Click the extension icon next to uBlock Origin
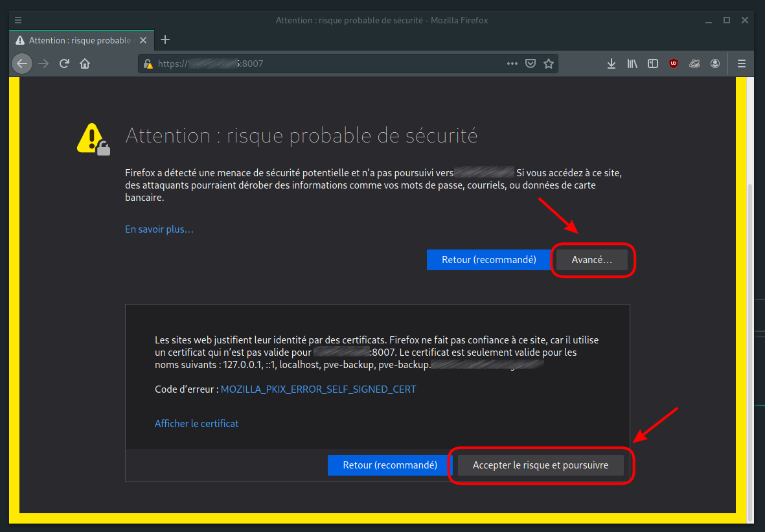 click(x=694, y=64)
